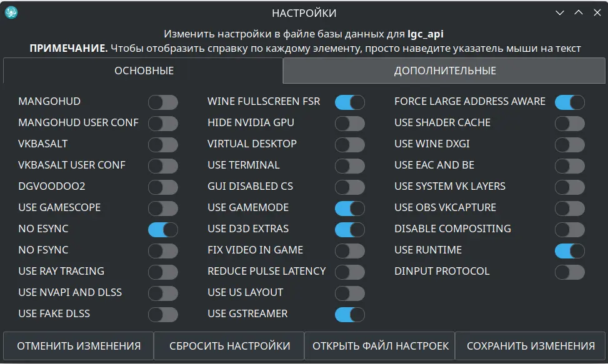Disable the WINE FULLSCREEN FSR toggle

coord(350,102)
